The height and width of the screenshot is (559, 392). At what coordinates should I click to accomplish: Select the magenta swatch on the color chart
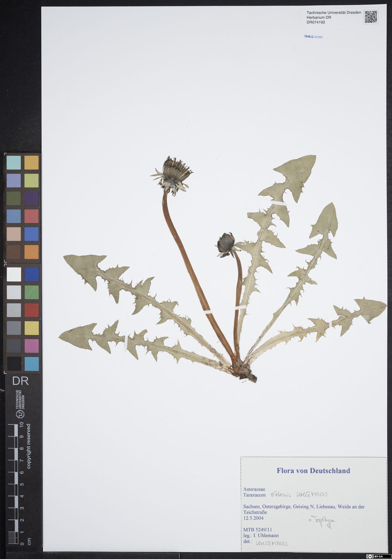[x=32, y=346]
